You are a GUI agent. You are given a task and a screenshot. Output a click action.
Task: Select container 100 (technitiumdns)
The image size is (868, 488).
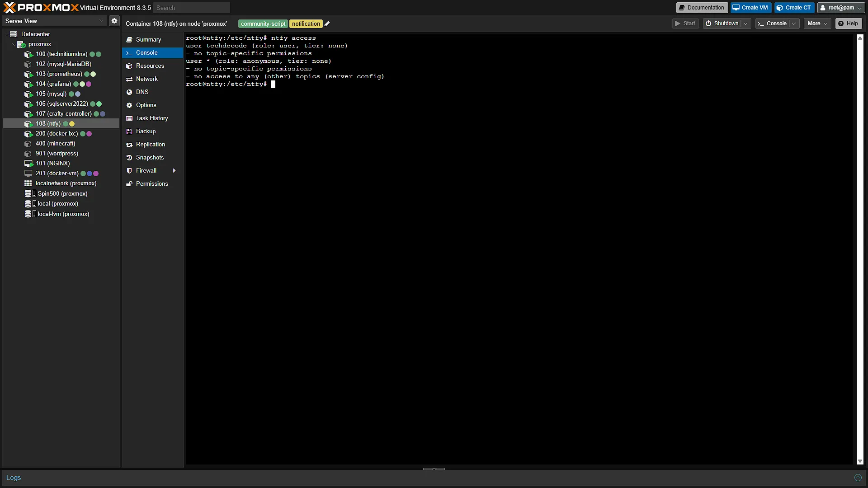(x=61, y=54)
